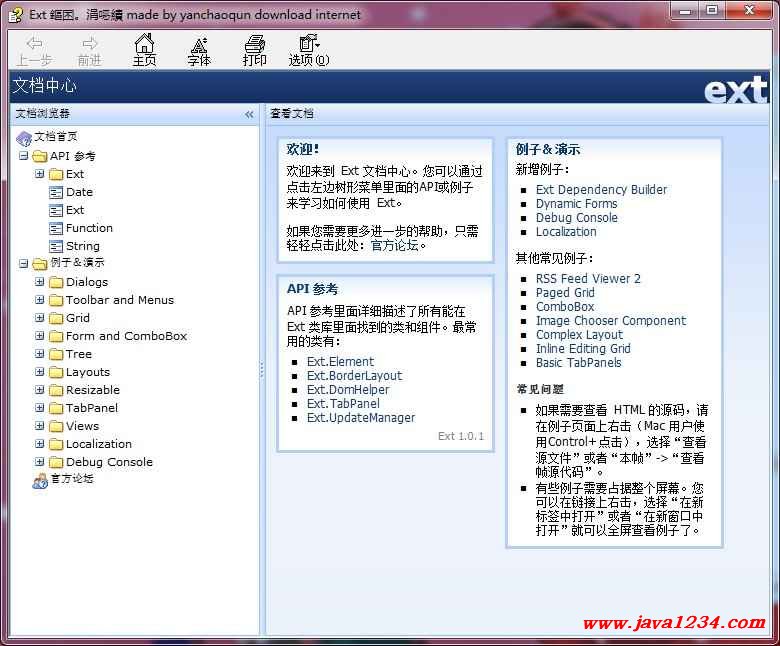Screen dimensions: 780x646
Task: Expand the Toolbar and Menus node
Action: click(x=40, y=299)
